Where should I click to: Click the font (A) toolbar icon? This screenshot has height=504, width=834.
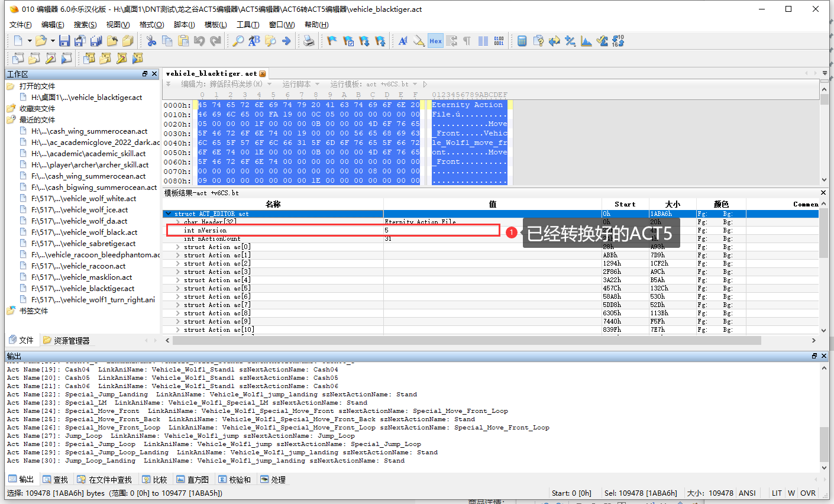coord(403,41)
